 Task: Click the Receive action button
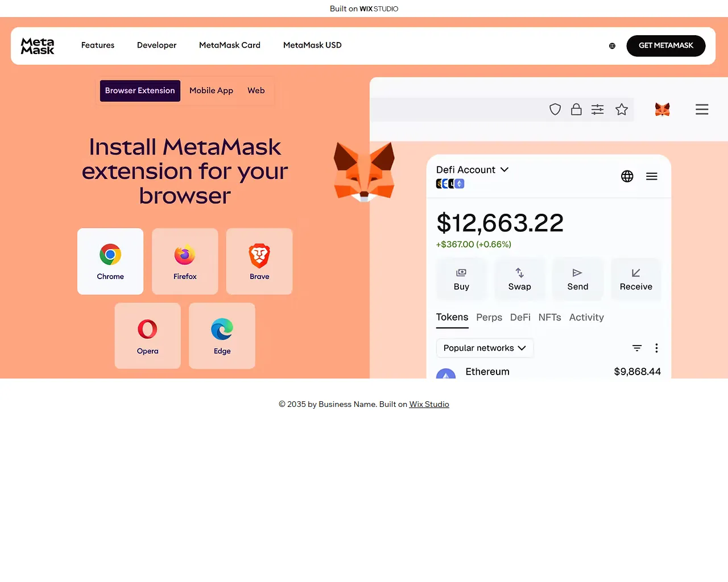[636, 279]
